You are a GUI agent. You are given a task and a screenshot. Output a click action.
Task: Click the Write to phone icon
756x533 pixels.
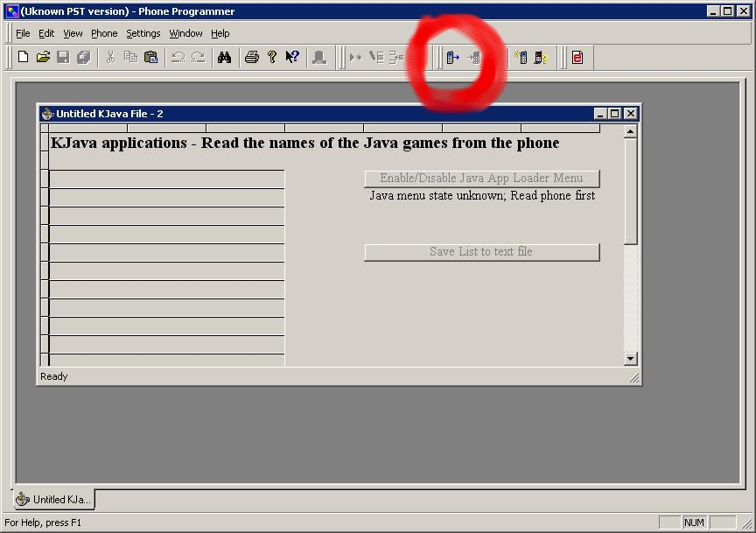click(473, 58)
